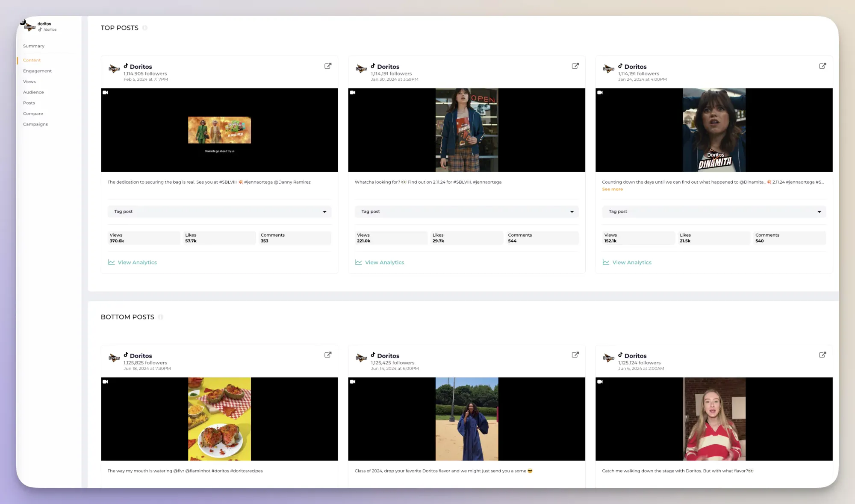855x504 pixels.
Task: Open external link for Jan 24, 2024 post
Action: tap(823, 66)
